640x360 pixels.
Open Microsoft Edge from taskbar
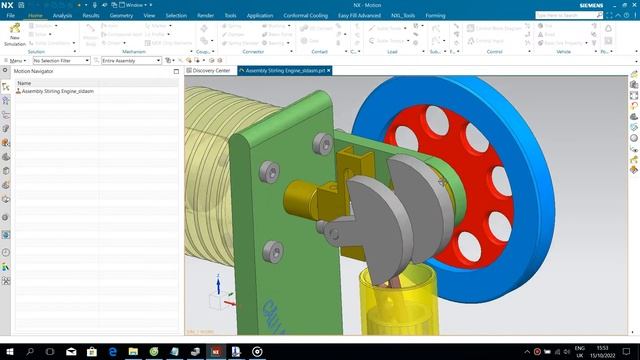[x=113, y=351]
